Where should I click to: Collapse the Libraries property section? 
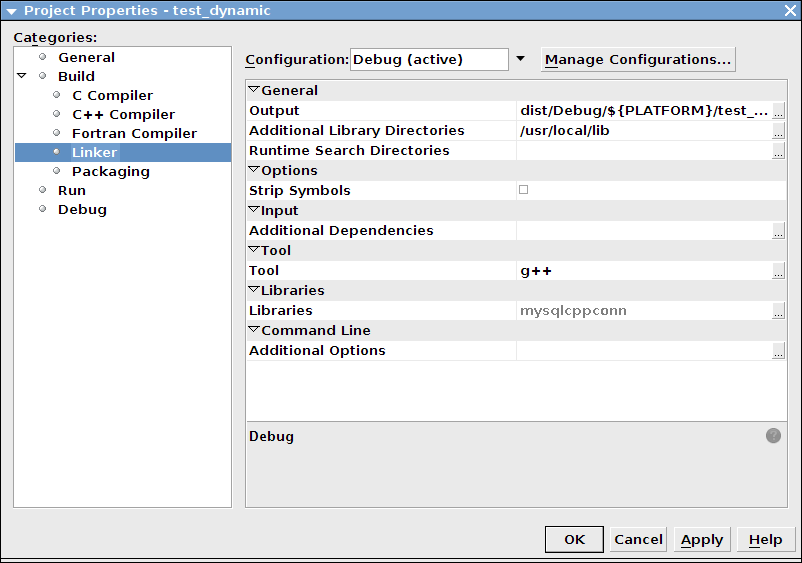coord(254,290)
